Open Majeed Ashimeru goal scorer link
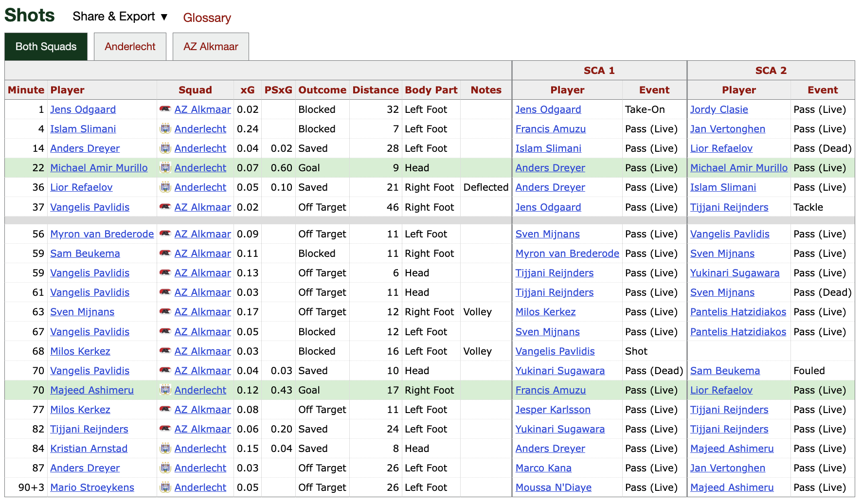This screenshot has height=504, width=862. tap(91, 390)
